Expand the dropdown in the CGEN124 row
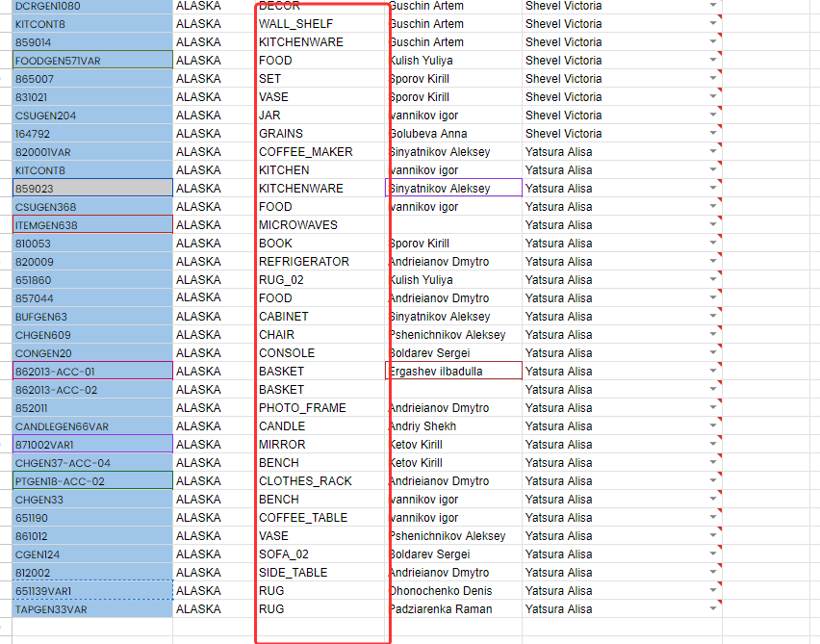The height and width of the screenshot is (644, 820). tap(713, 554)
